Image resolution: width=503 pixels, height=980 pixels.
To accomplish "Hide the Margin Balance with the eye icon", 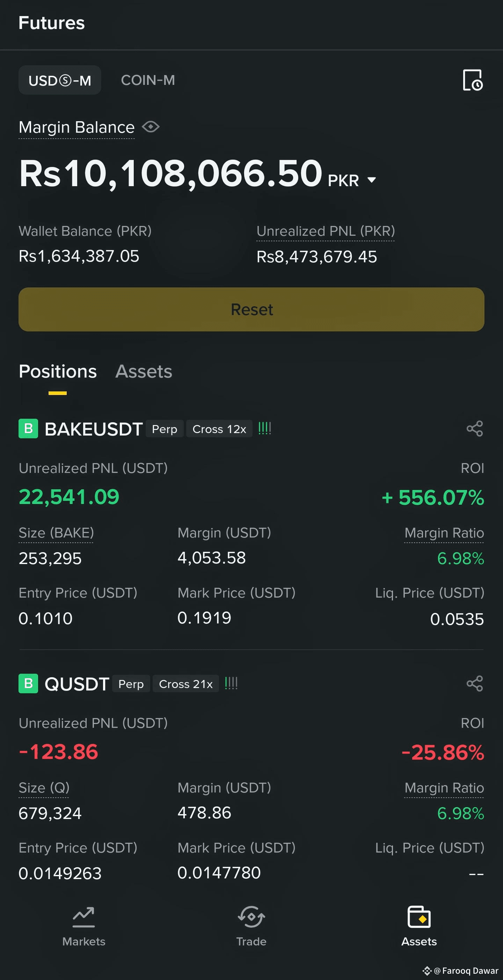I will pos(151,127).
